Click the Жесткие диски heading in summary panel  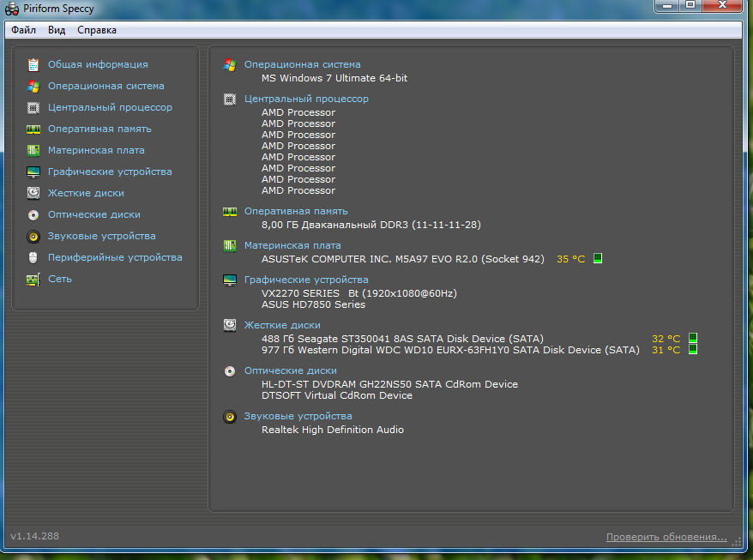pyautogui.click(x=282, y=325)
